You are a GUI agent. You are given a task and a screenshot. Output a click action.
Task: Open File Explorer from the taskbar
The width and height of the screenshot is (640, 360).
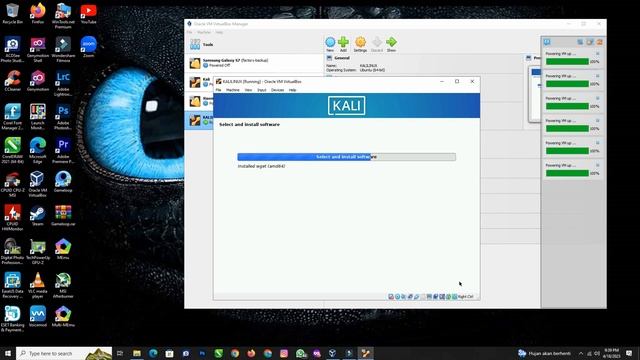[x=137, y=353]
